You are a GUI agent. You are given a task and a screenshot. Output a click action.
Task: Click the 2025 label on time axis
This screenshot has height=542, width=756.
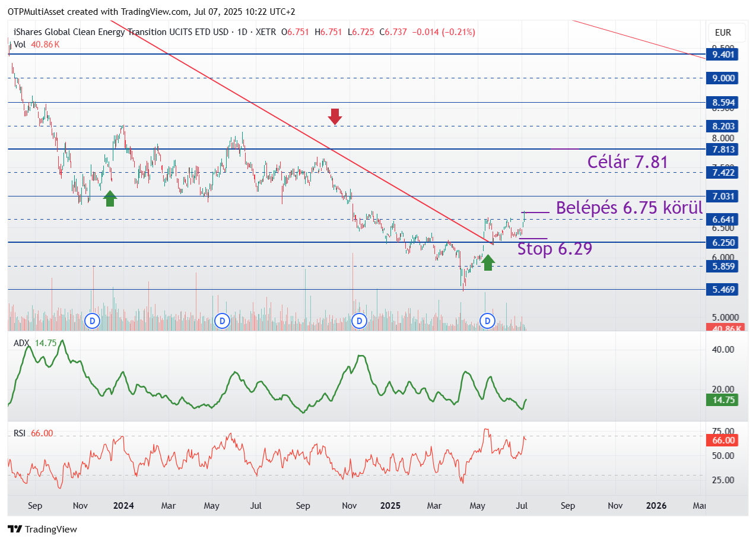390,506
